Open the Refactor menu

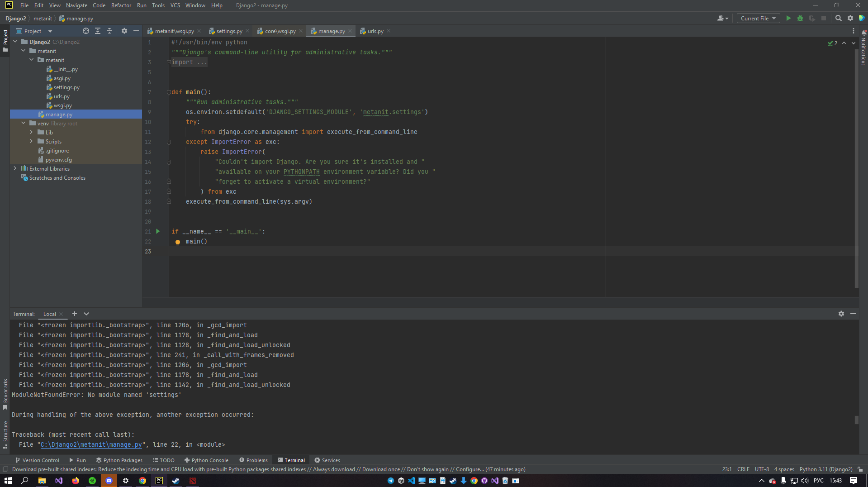(x=121, y=5)
